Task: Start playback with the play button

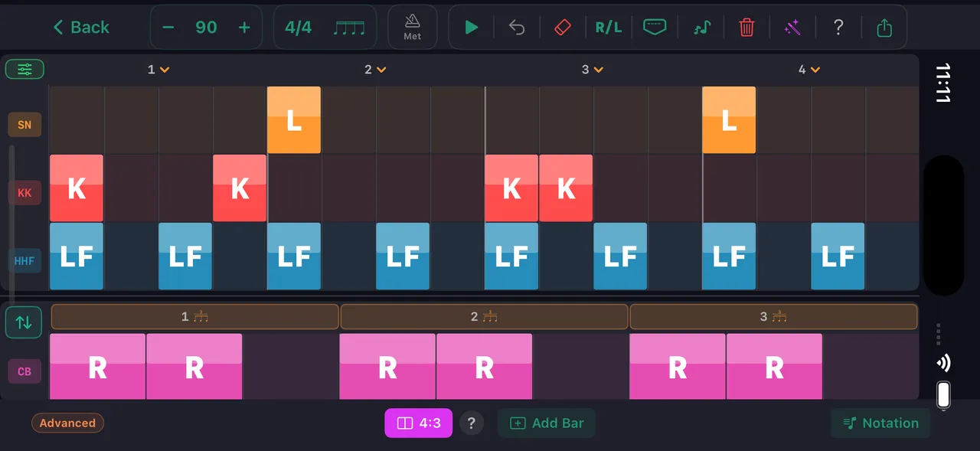Action: click(472, 28)
